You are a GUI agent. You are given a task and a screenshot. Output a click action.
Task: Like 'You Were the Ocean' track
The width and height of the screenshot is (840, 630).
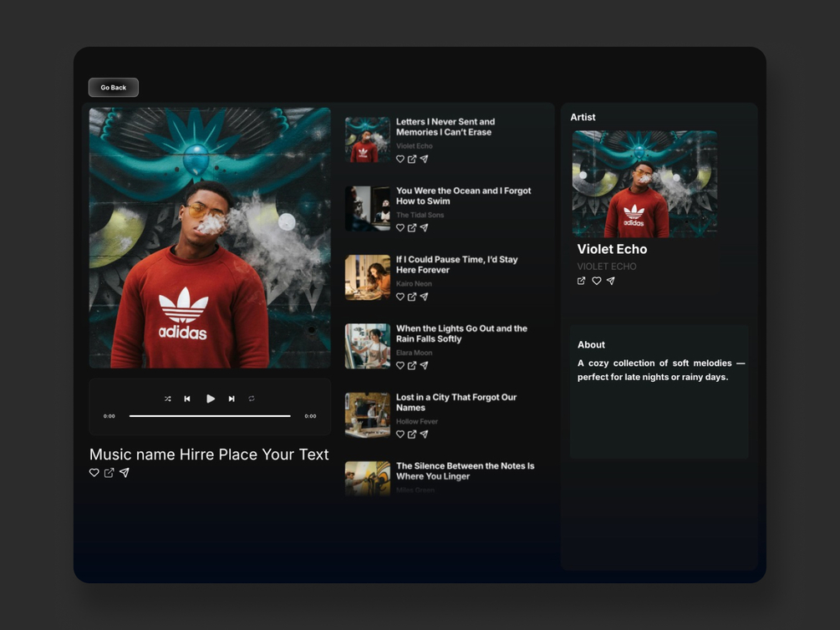click(400, 227)
